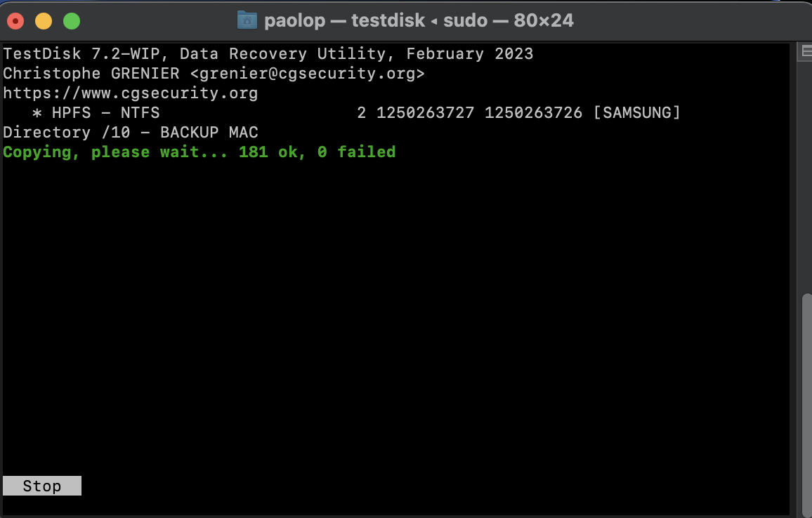Click the 'HPFS - NTFS' partition label
This screenshot has height=518, width=812.
(105, 113)
